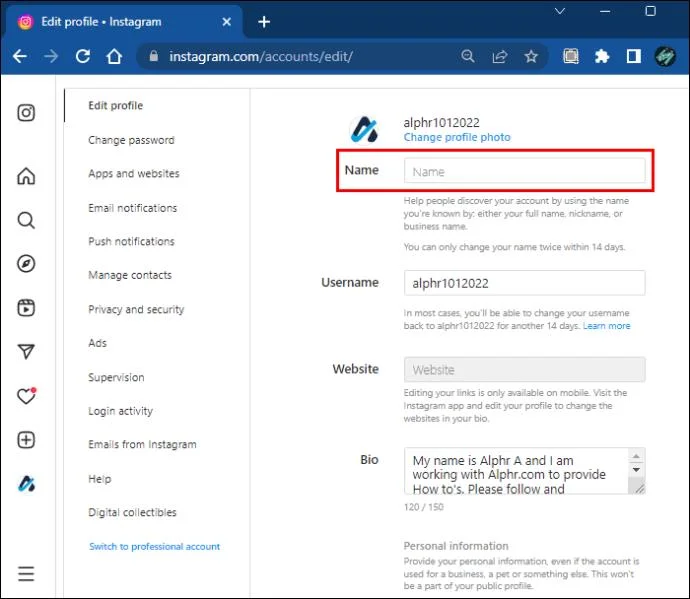
Task: Open the screenshot extension icon
Action: click(571, 56)
